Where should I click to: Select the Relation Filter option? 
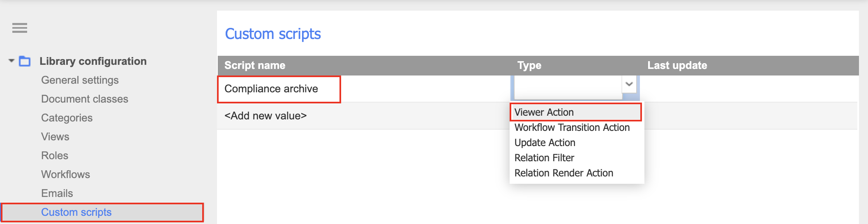[x=544, y=158]
